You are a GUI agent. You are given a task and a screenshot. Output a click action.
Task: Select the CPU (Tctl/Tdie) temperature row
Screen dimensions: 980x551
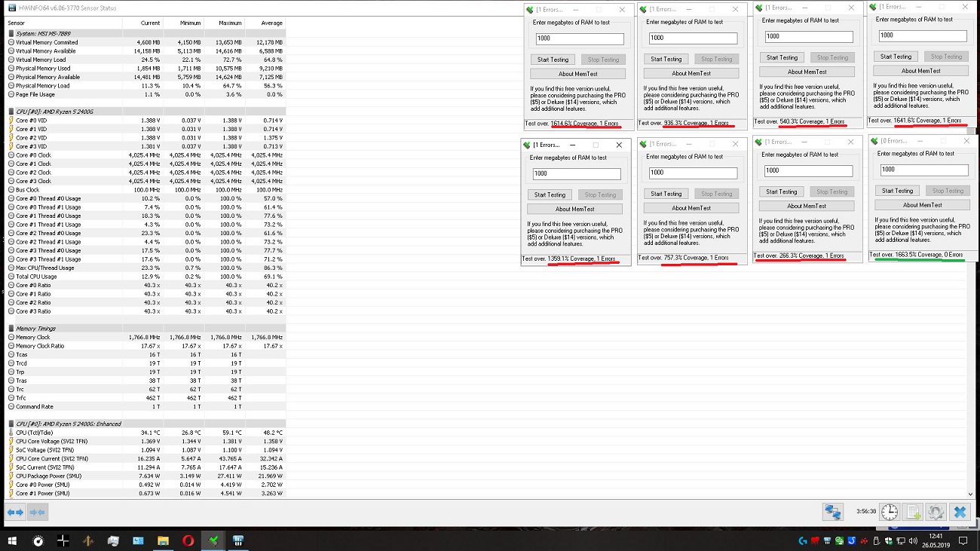coord(145,433)
